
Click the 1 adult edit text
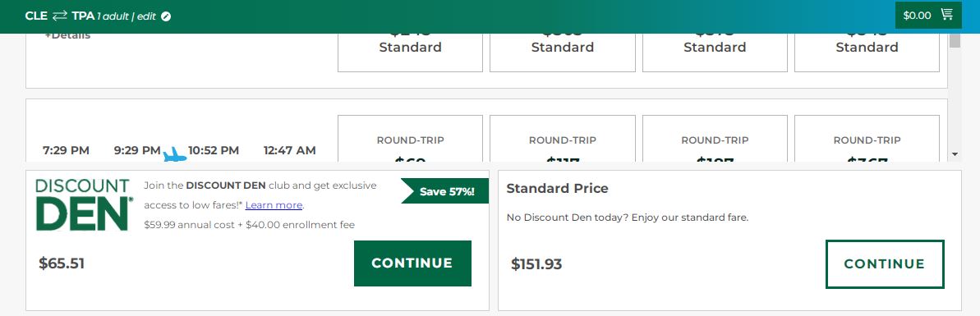coord(127,16)
